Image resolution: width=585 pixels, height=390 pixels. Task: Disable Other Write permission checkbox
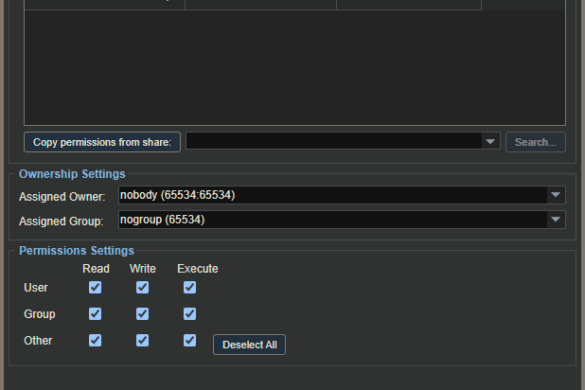(x=143, y=340)
